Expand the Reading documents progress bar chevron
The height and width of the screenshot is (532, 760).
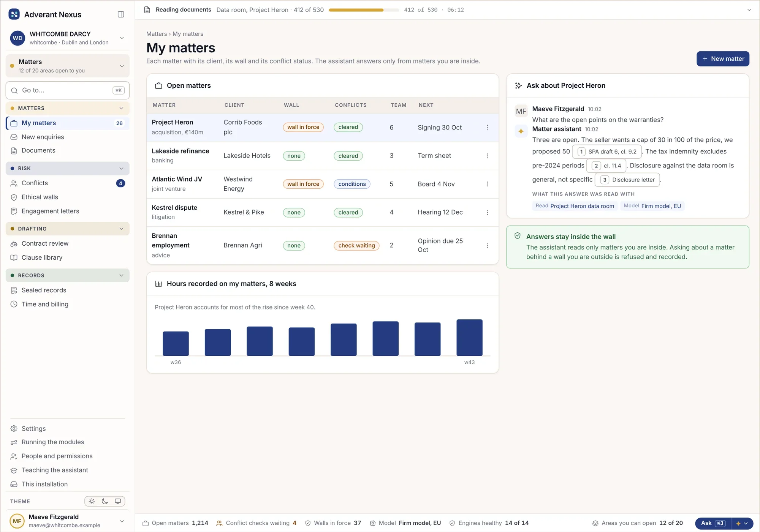(x=749, y=10)
